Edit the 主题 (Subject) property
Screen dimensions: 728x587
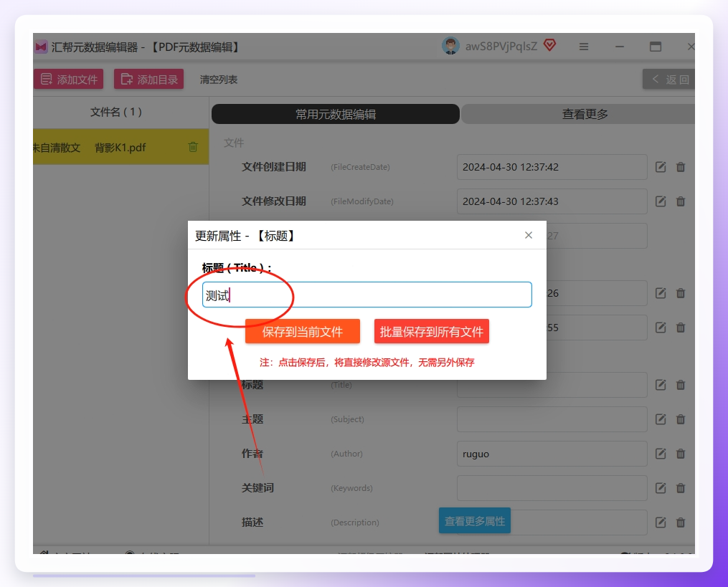(661, 419)
